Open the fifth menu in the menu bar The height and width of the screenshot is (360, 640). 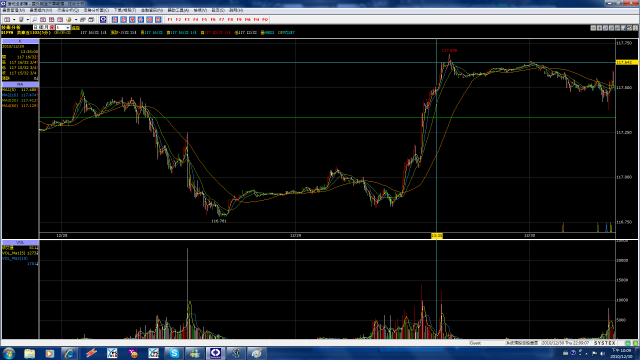124,10
